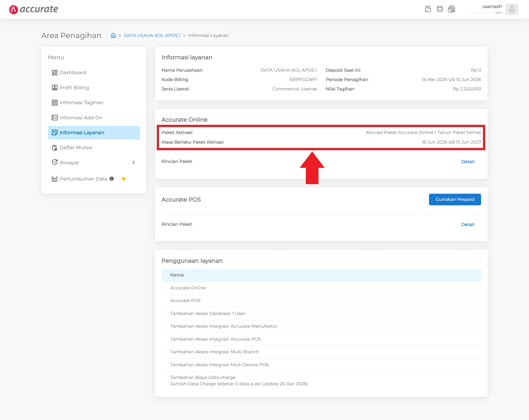The height and width of the screenshot is (420, 529).
Task: Expand the Riwayat submenu chevron
Action: 134,163
